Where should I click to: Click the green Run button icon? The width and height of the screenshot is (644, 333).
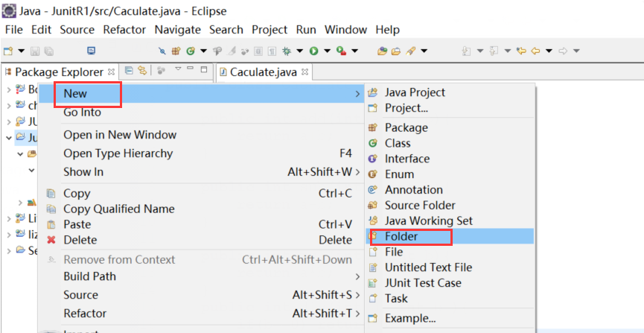pyautogui.click(x=314, y=51)
